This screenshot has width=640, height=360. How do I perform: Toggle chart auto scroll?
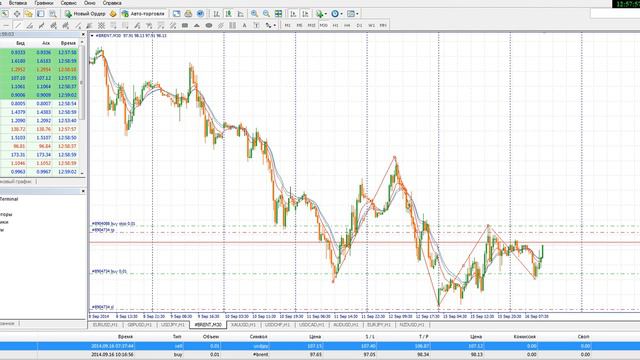293,13
